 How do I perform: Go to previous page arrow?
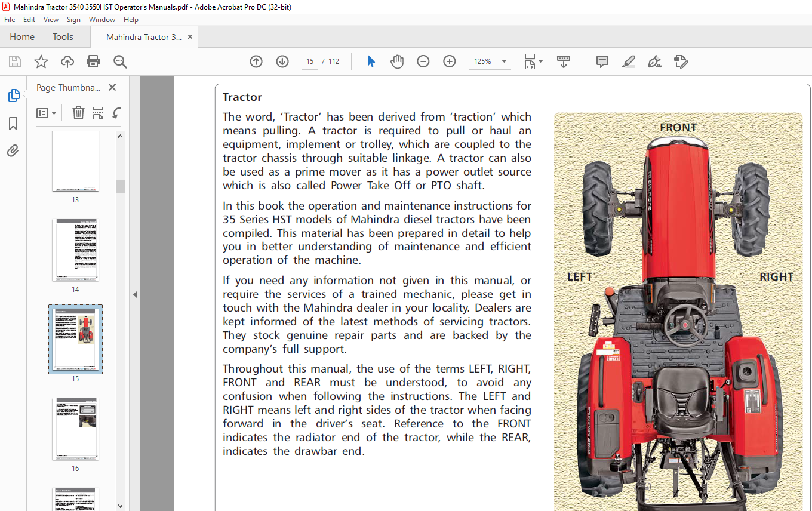click(x=256, y=61)
